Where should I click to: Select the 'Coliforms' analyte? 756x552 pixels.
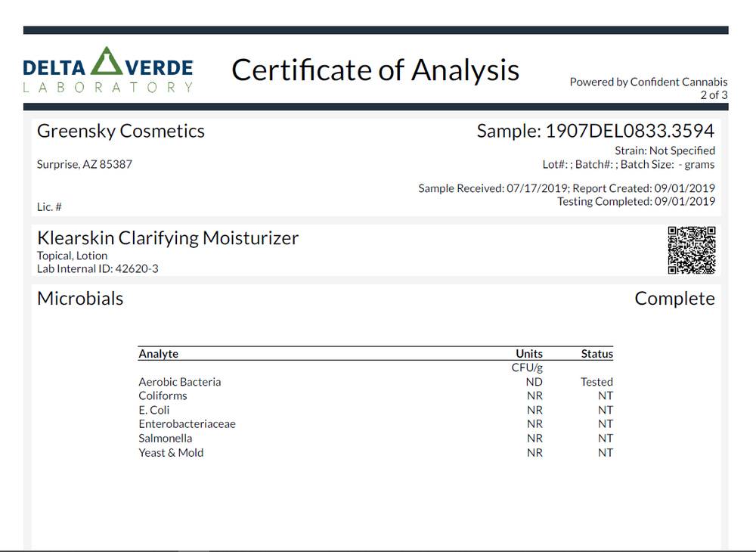click(x=163, y=395)
